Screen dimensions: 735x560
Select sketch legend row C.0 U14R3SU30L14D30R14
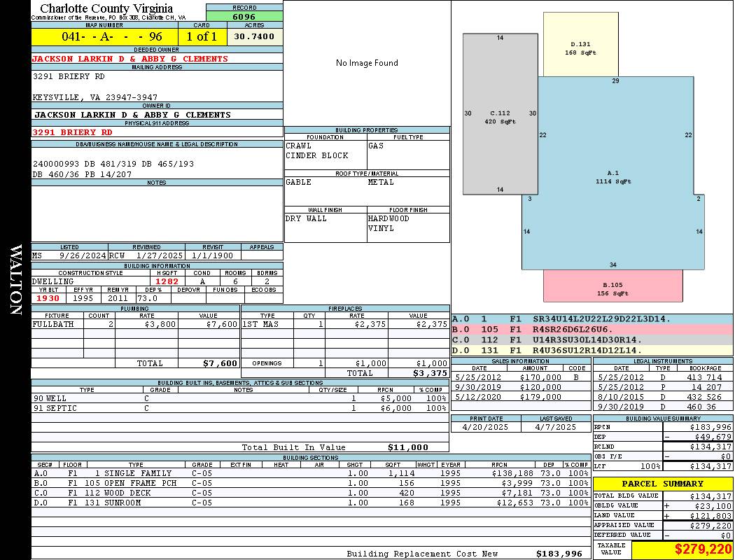click(x=592, y=339)
